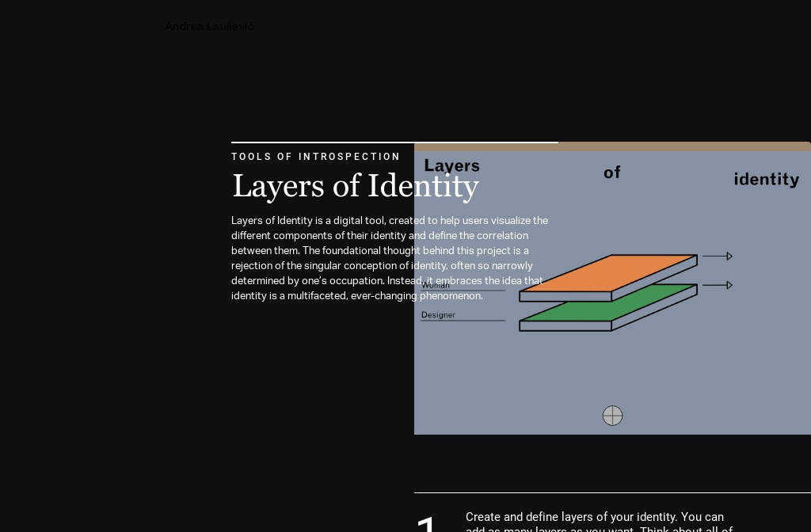
Task: Open the 'TOOLS OF INTROSPECTION' section
Action: tap(316, 157)
